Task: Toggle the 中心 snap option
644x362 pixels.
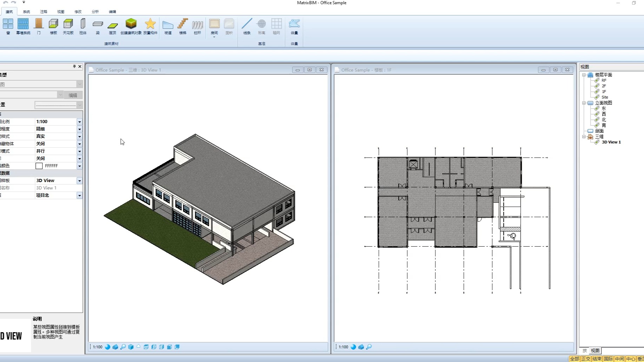Action: (631, 359)
